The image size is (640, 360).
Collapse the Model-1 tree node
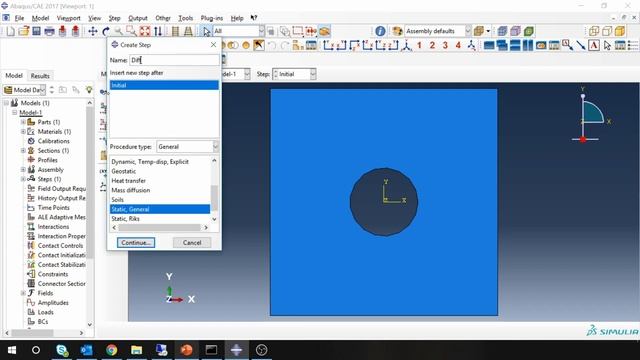pyautogui.click(x=15, y=113)
